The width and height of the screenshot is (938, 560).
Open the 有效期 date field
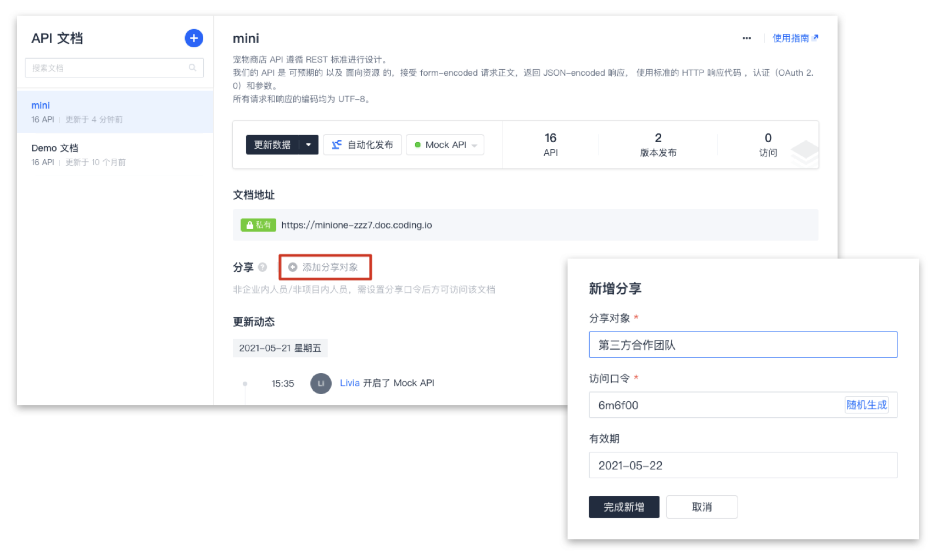click(x=742, y=466)
